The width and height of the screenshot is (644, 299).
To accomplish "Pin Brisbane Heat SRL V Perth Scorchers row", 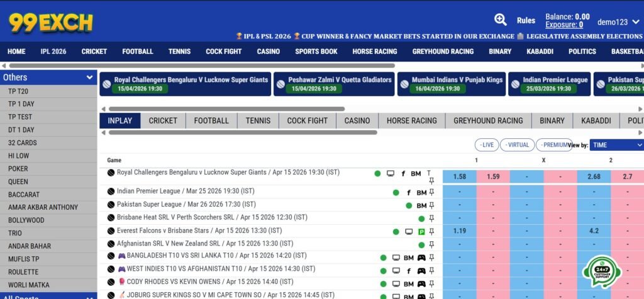I will (x=431, y=218).
